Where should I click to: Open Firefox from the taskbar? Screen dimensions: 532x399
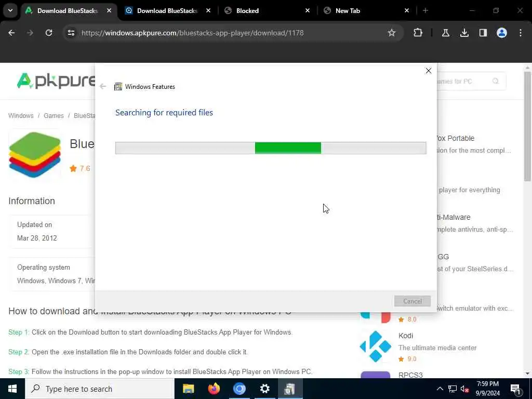(214, 389)
